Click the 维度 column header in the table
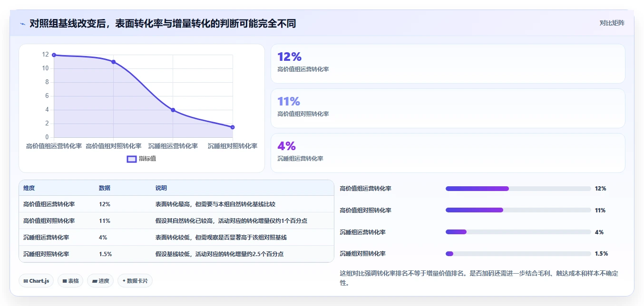644x306 pixels. 29,188
